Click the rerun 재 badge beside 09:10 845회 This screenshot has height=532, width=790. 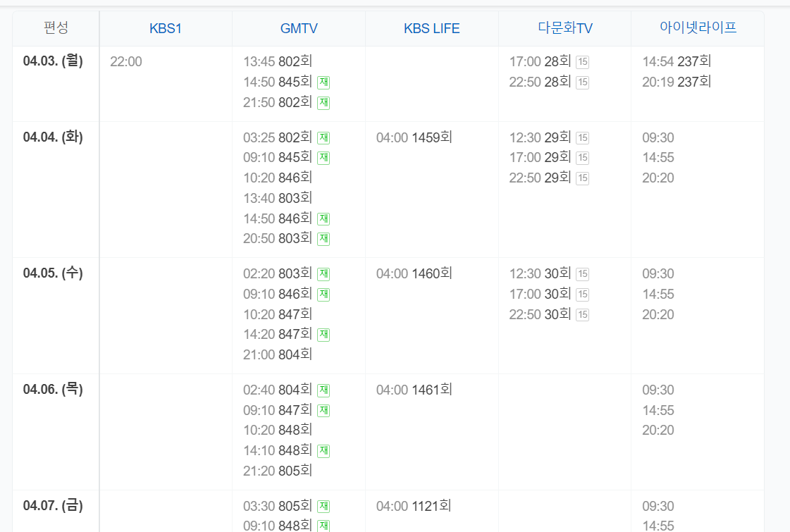[323, 158]
